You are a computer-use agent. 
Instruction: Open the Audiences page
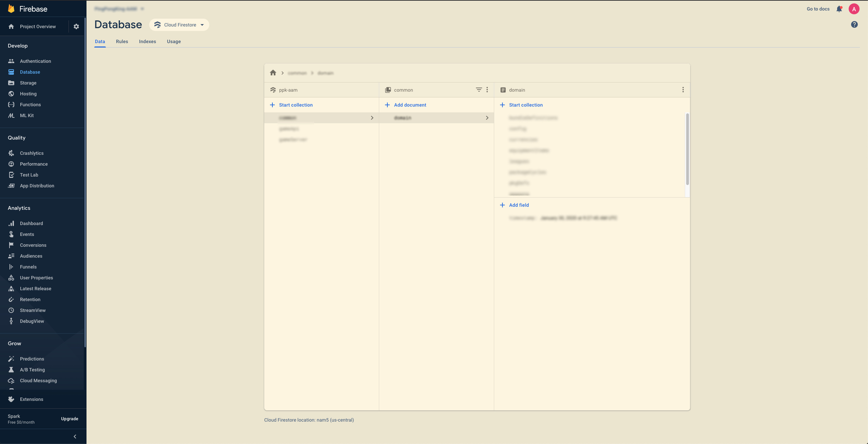coord(31,256)
